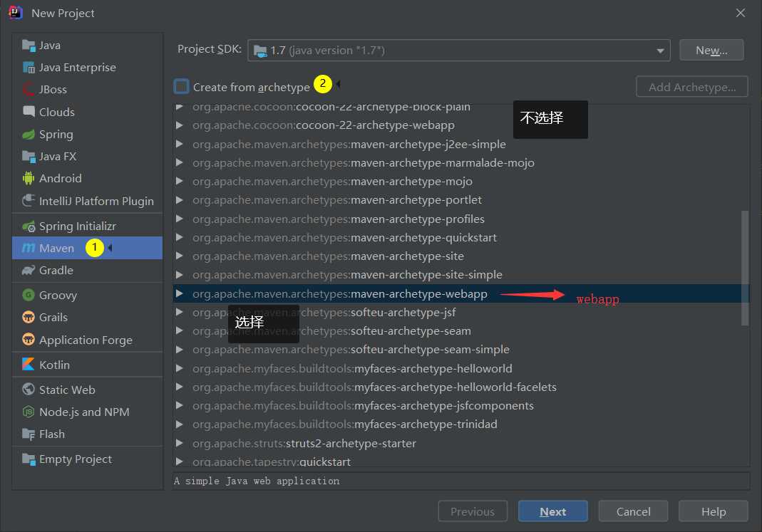The image size is (762, 532).
Task: Select maven-archetype-site-simple row
Action: [460, 275]
